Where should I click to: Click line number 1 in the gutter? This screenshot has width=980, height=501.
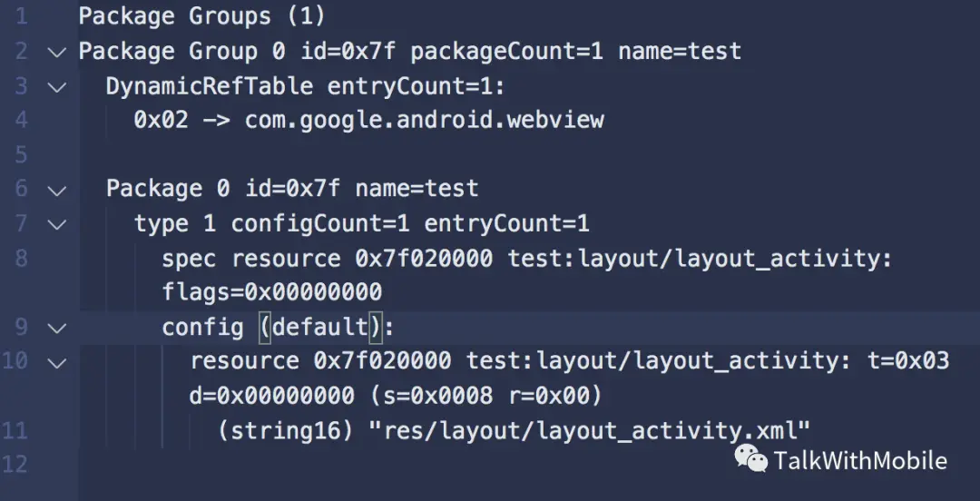tap(22, 17)
